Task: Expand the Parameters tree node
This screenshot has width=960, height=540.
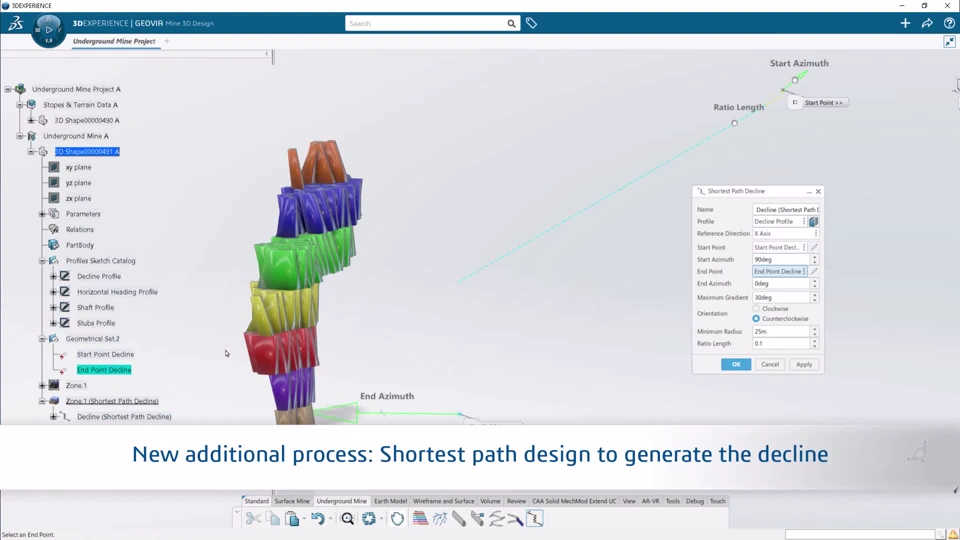Action: [42, 214]
